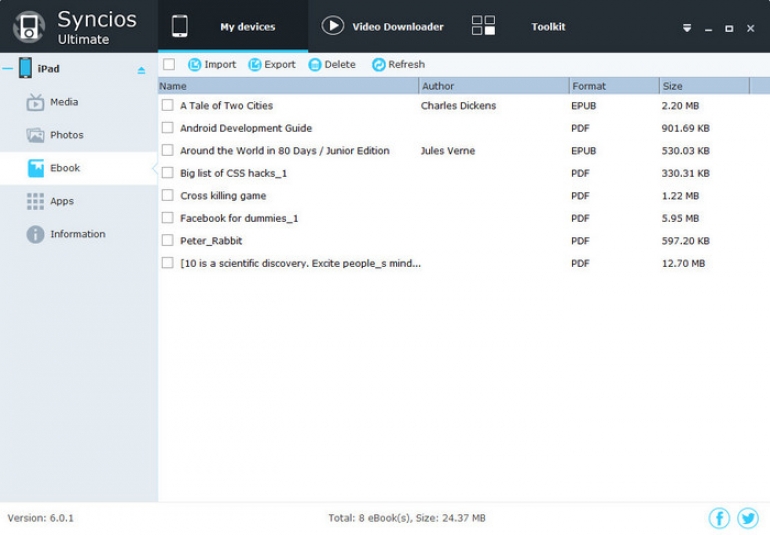Check the box for A Tale of Two Cities

tap(168, 105)
